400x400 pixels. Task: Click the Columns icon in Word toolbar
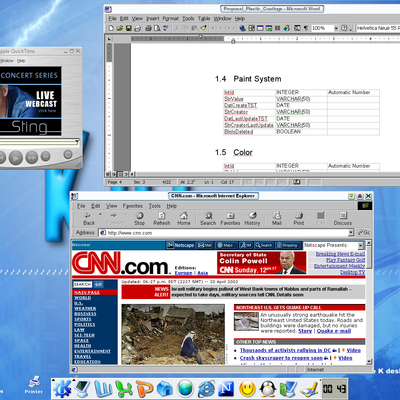point(277,28)
